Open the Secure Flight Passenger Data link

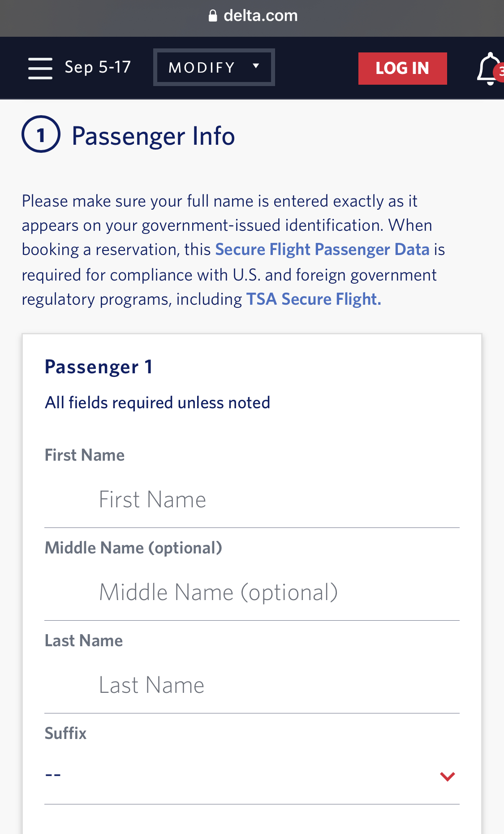(x=322, y=250)
